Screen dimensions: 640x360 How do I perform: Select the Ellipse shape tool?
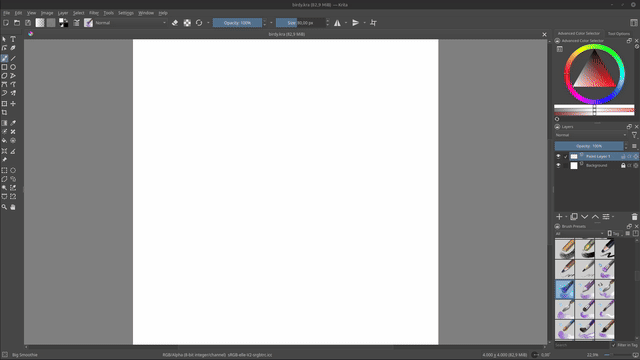13,67
